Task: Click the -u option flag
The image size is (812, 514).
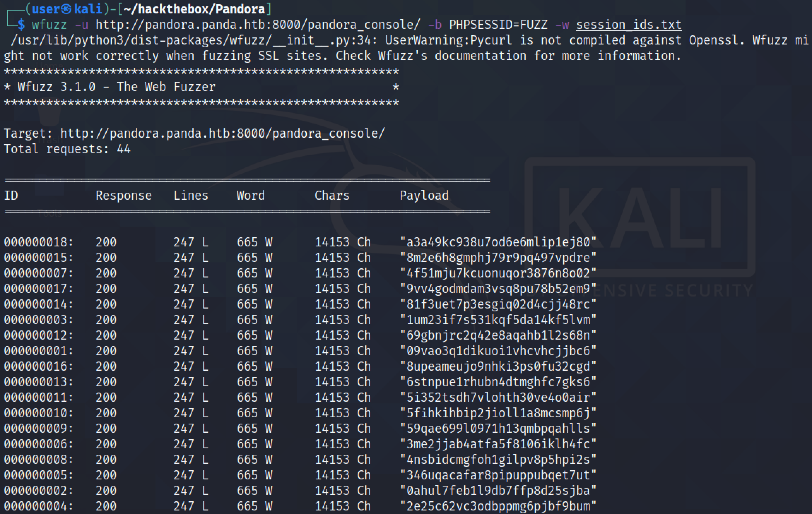Action: pos(81,25)
